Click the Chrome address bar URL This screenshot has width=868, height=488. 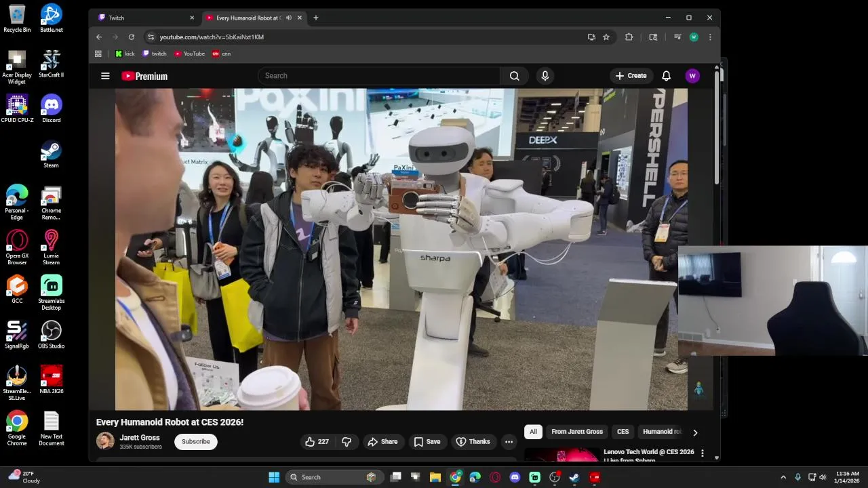pyautogui.click(x=212, y=37)
